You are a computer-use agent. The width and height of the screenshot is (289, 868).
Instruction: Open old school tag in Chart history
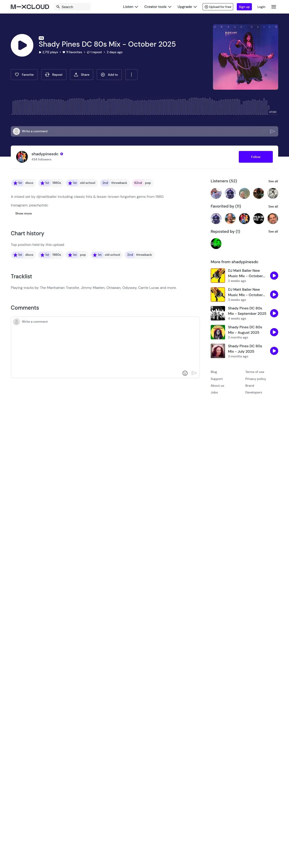(107, 255)
